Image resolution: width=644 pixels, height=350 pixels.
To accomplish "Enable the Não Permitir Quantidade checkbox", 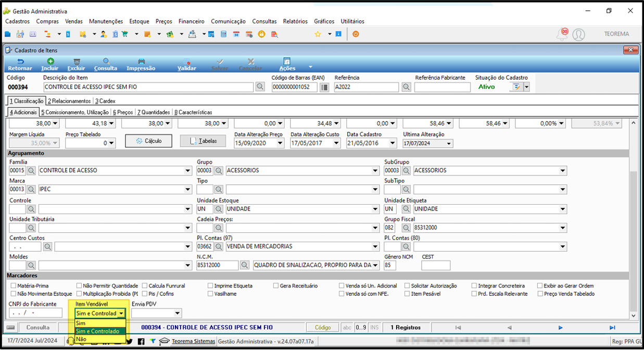I will (x=79, y=286).
